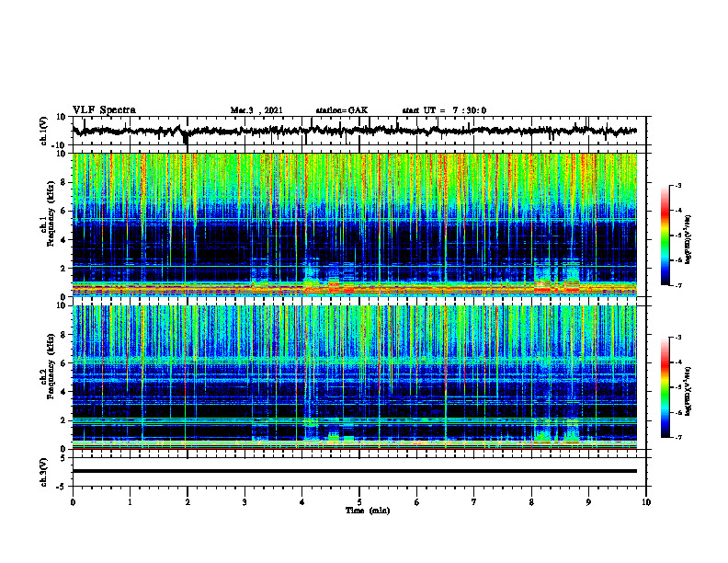Select the color bar beside ch.2 spectrogram
728x563 pixels.
[665, 387]
